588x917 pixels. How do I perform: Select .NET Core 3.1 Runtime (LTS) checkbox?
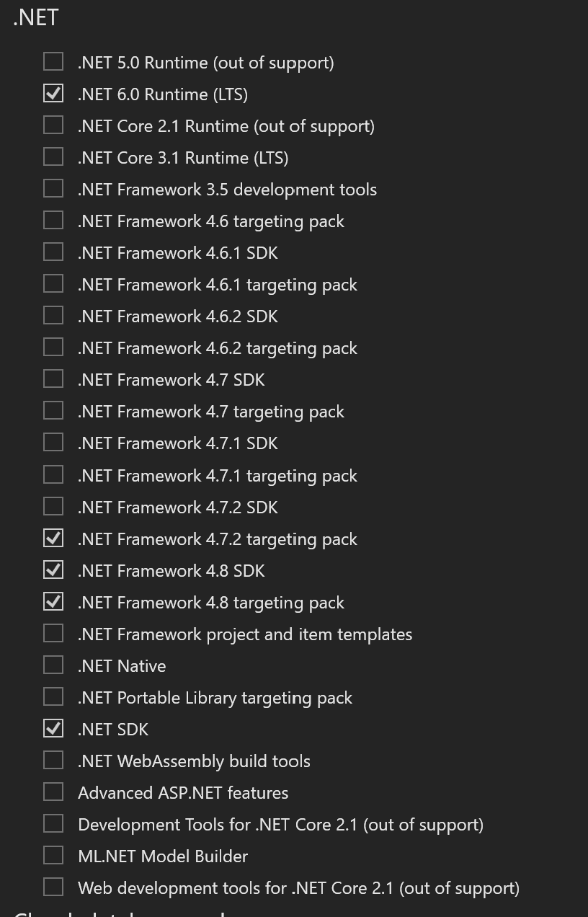tap(53, 157)
